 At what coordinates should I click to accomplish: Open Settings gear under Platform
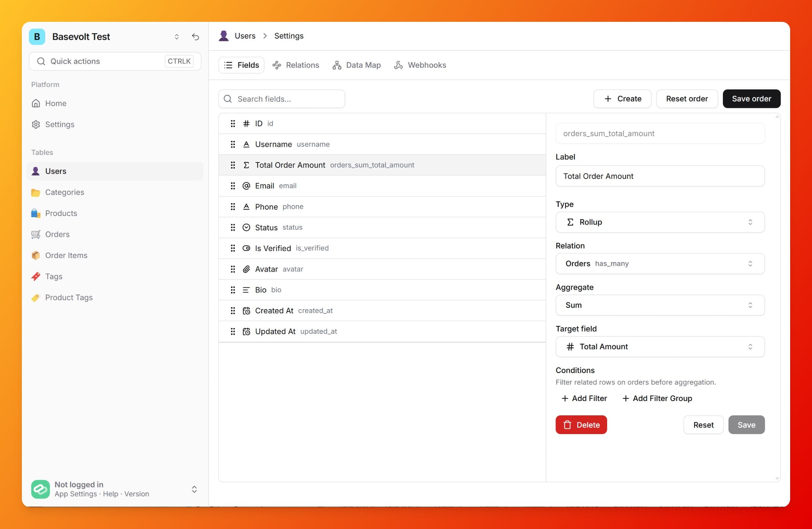36,124
